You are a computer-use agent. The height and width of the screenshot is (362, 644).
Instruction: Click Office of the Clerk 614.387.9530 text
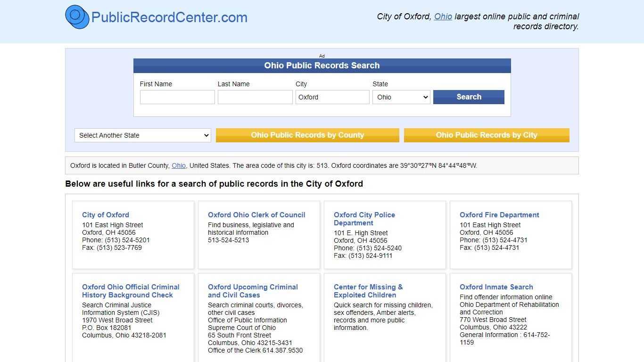click(255, 350)
